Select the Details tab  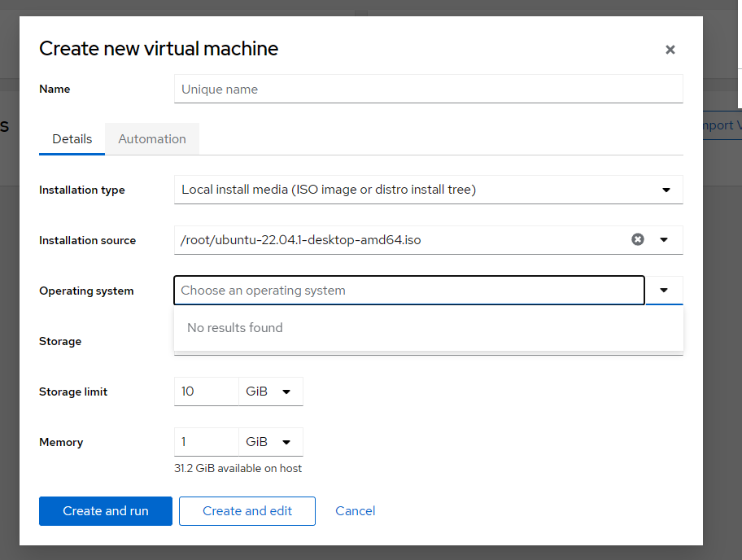pyautogui.click(x=72, y=138)
